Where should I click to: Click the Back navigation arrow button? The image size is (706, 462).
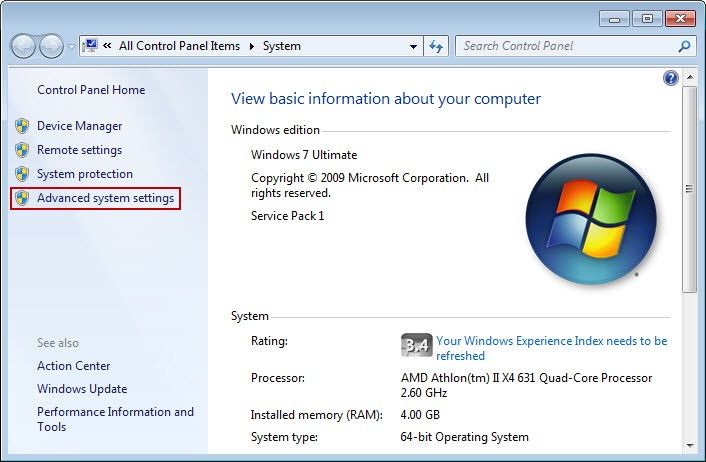click(x=23, y=46)
